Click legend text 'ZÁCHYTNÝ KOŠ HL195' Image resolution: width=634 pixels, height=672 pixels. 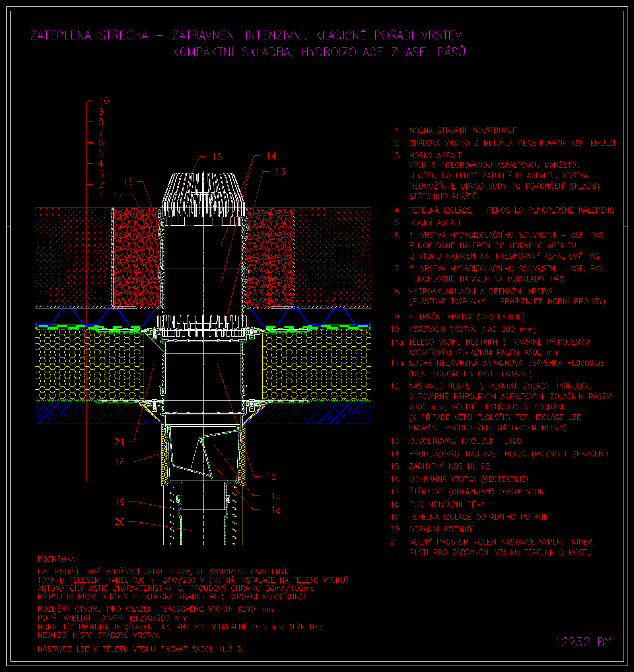click(449, 466)
